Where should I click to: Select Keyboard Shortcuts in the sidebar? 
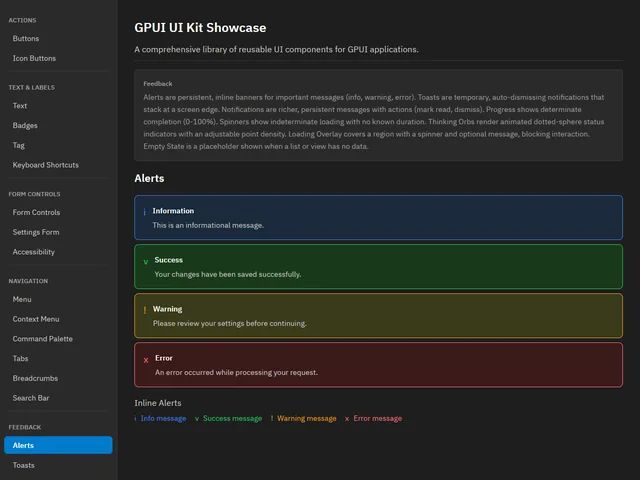pyautogui.click(x=58, y=165)
